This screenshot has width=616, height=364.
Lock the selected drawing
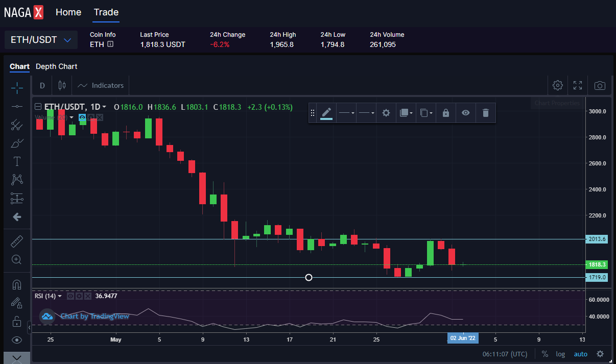point(446,113)
